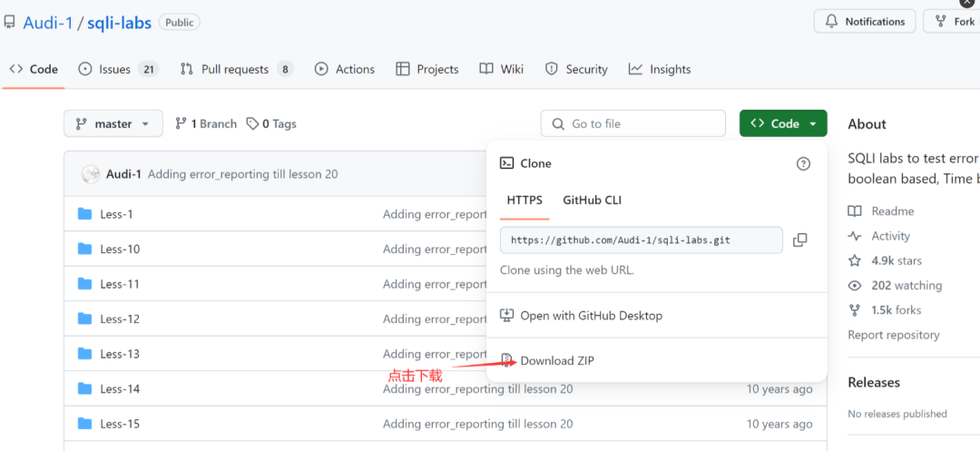Click the folder icon beside Less-15
The height and width of the screenshot is (451, 980).
coord(85,424)
